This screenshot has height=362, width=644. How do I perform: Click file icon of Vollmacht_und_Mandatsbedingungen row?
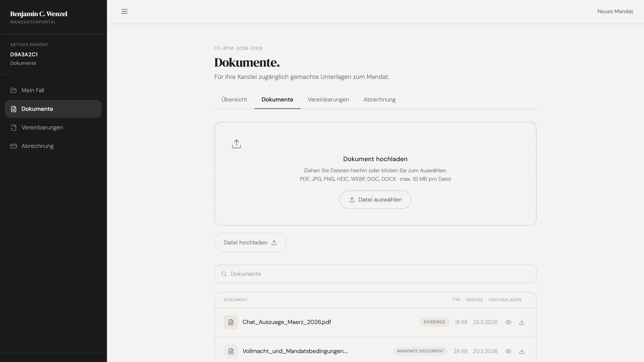tap(231, 351)
